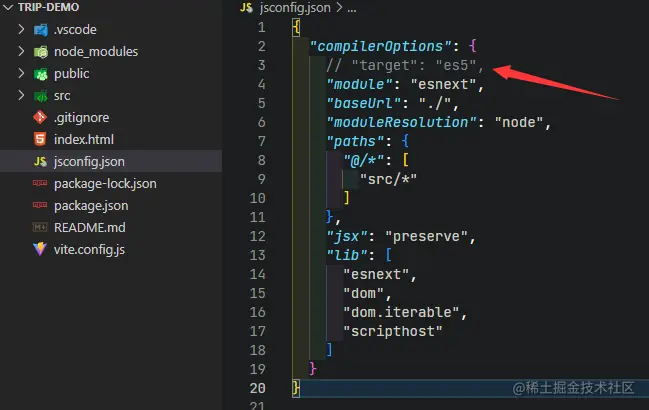The image size is (649, 410).
Task: Click the HTML5 icon beside index.html
Action: 40,139
